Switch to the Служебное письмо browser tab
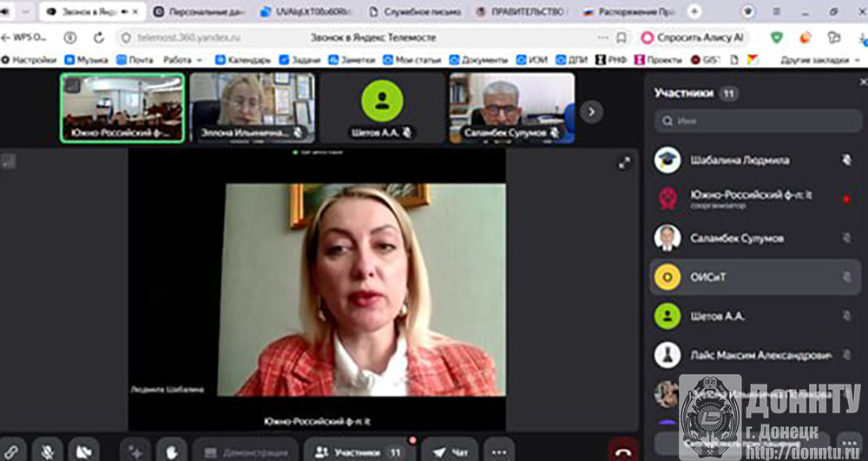 pyautogui.click(x=415, y=11)
